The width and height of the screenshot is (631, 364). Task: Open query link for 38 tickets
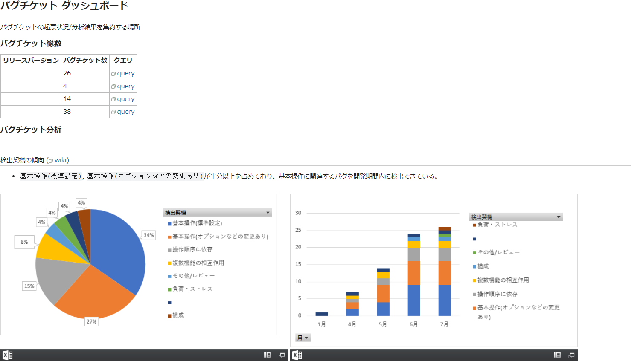click(126, 112)
